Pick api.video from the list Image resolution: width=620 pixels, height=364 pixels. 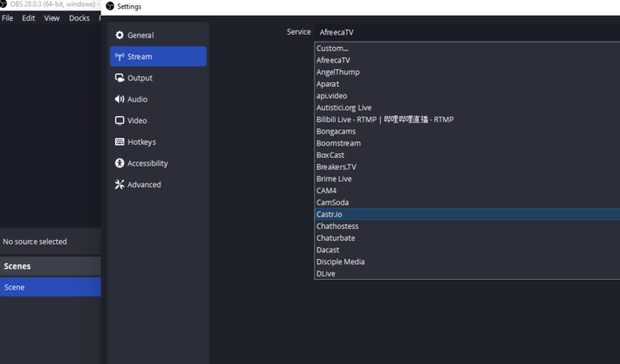click(x=467, y=95)
